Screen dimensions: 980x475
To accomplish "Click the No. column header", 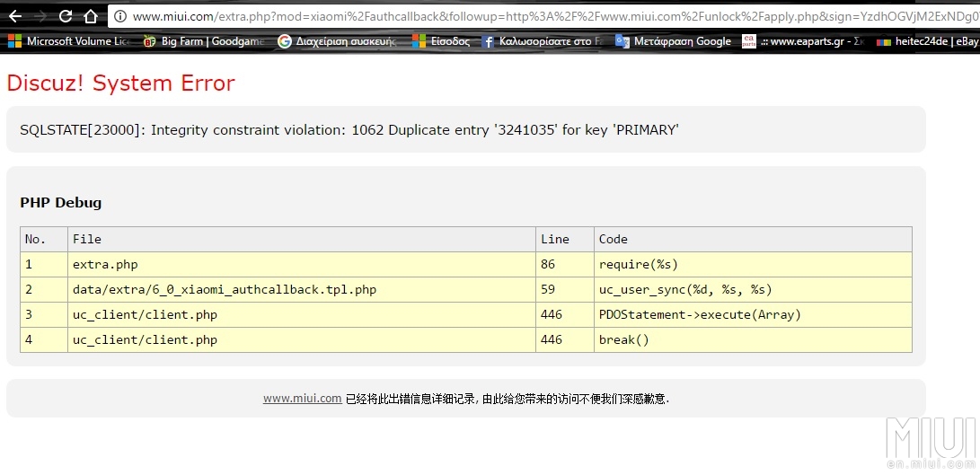I will (x=44, y=240).
